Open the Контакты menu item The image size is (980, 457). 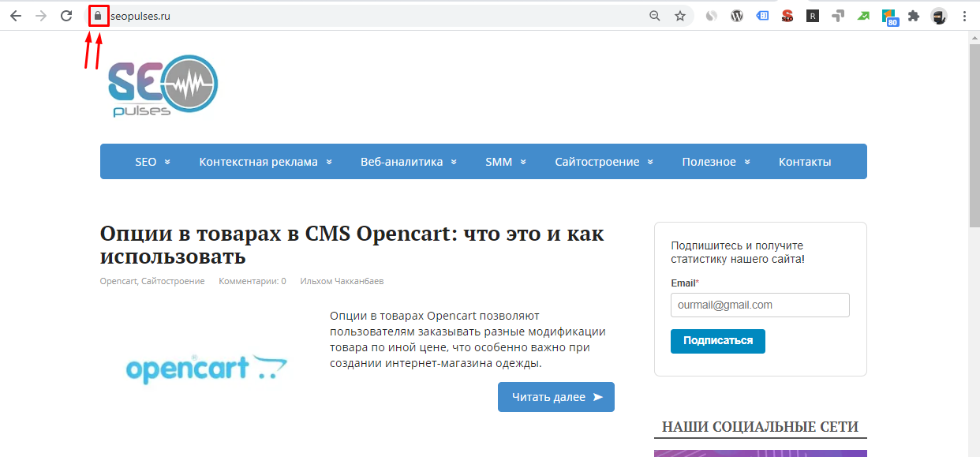tap(805, 162)
